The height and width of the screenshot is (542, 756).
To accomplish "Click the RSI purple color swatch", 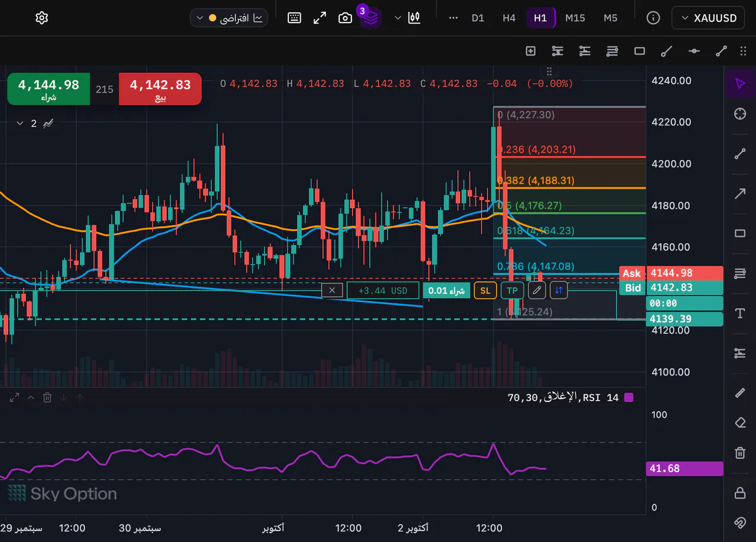I will click(628, 398).
